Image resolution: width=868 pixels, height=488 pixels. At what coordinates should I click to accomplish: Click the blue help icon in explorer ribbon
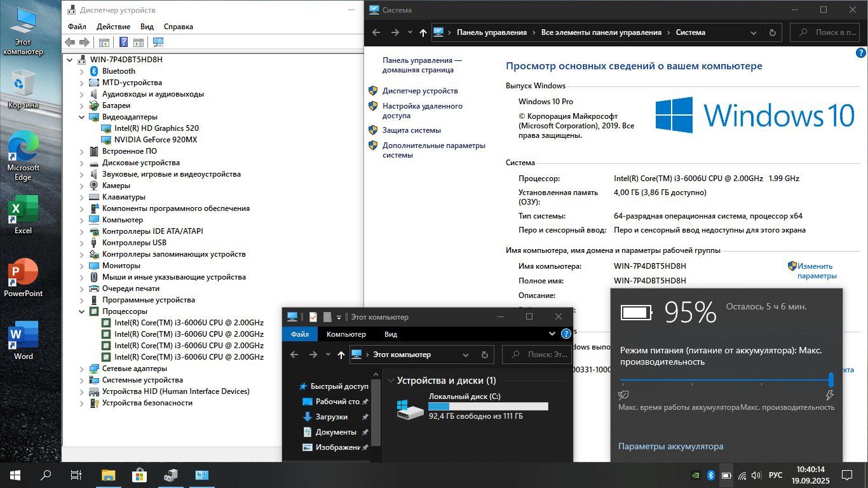click(566, 334)
